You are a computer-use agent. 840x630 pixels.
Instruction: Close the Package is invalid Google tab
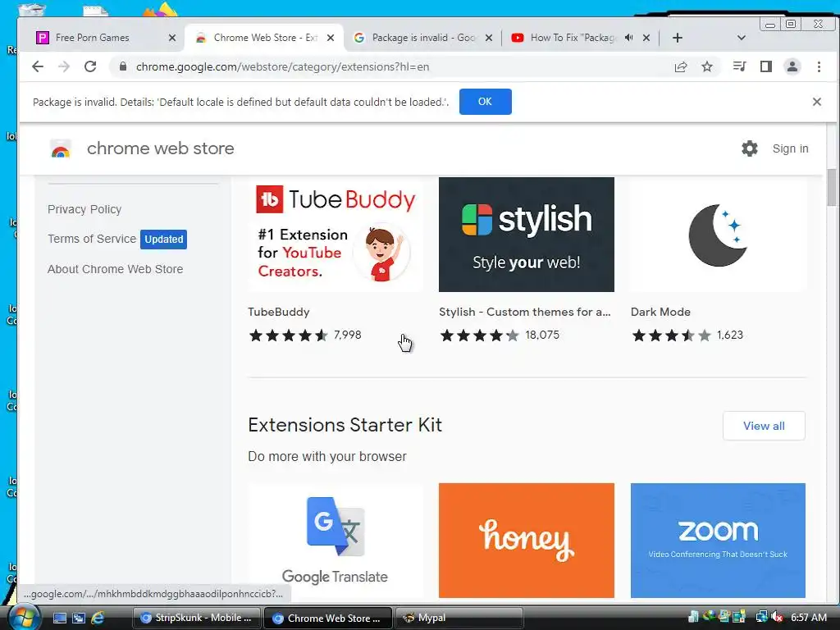tap(489, 38)
